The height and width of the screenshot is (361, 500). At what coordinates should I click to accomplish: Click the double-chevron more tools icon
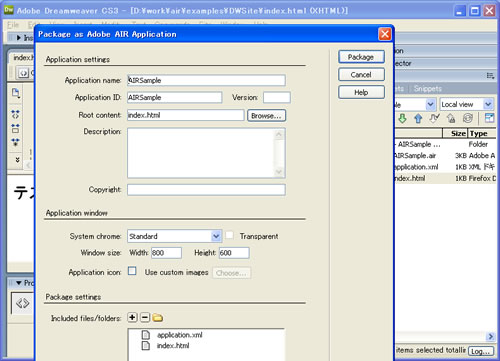(17, 160)
